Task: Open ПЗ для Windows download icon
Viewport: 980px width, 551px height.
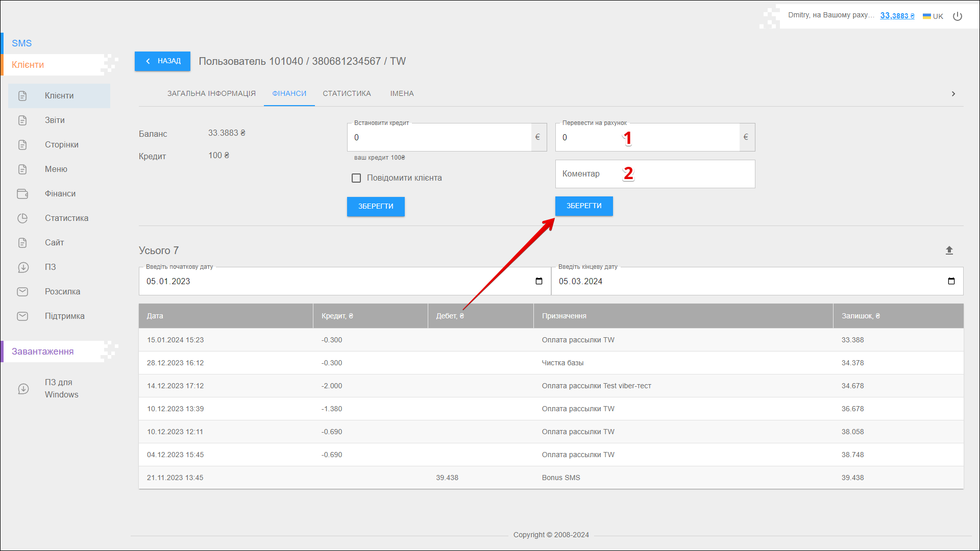Action: 23,389
